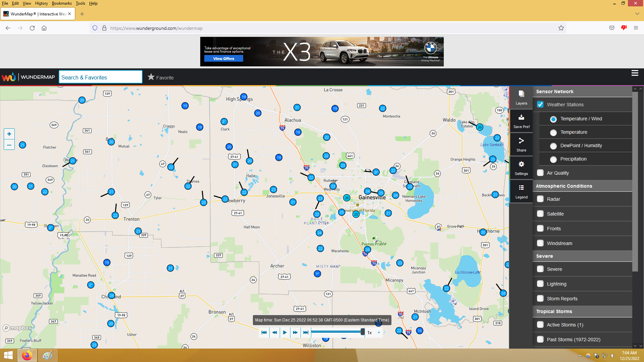Enable the Severe layer checkbox
Viewport: 644px width, 362px height.
click(x=540, y=269)
